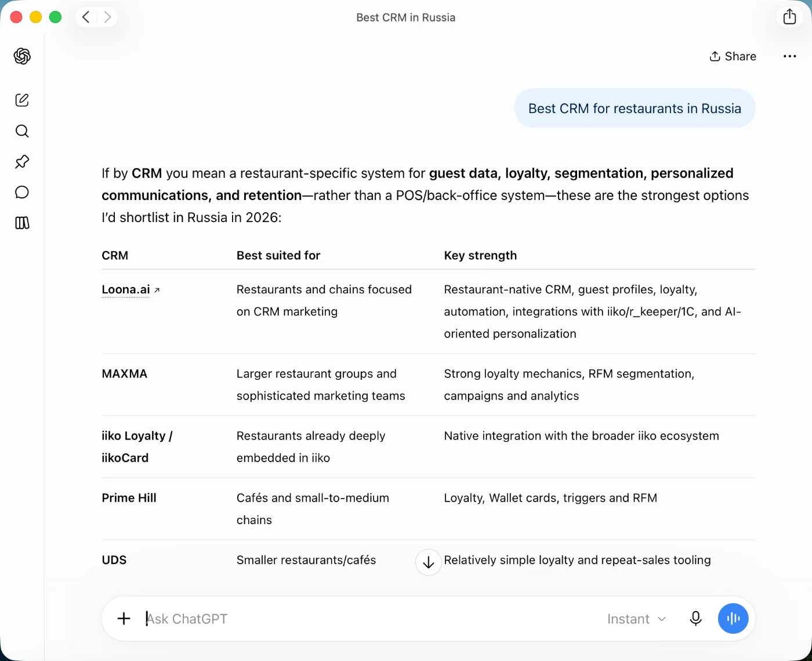Viewport: 812px width, 661px height.
Task: Click the 'CRM' column header
Action: [115, 256]
